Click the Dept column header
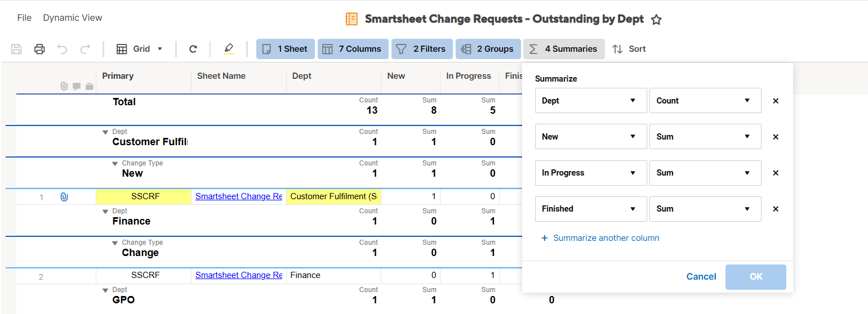 point(302,76)
